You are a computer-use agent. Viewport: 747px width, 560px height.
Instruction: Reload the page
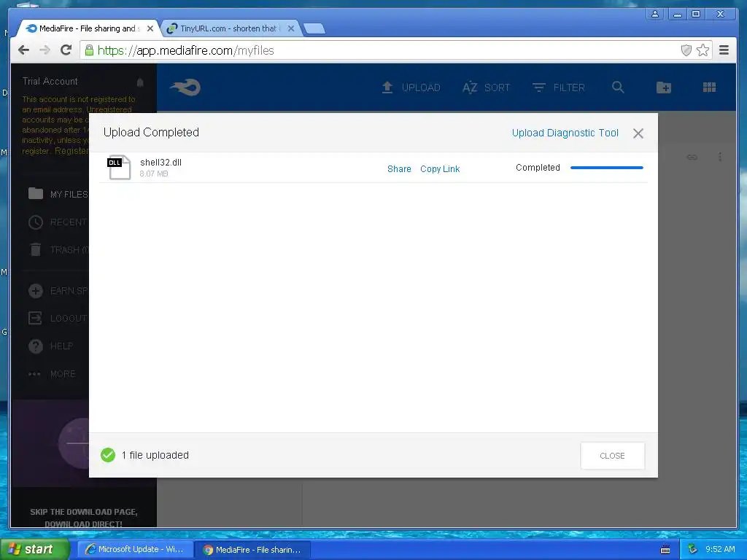click(66, 50)
